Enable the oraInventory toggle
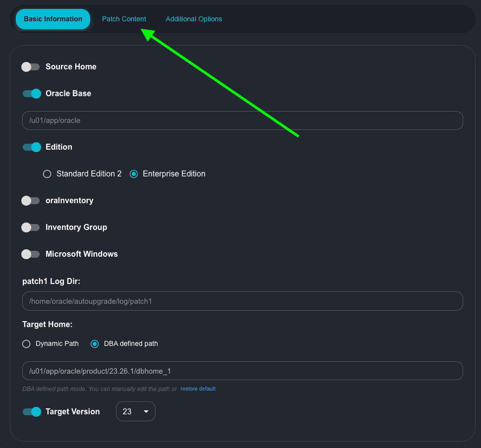The image size is (481, 448). pyautogui.click(x=31, y=201)
